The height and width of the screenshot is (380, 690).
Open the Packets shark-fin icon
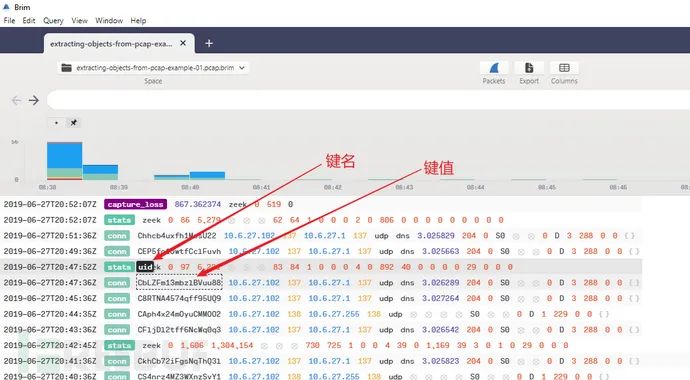coord(494,68)
